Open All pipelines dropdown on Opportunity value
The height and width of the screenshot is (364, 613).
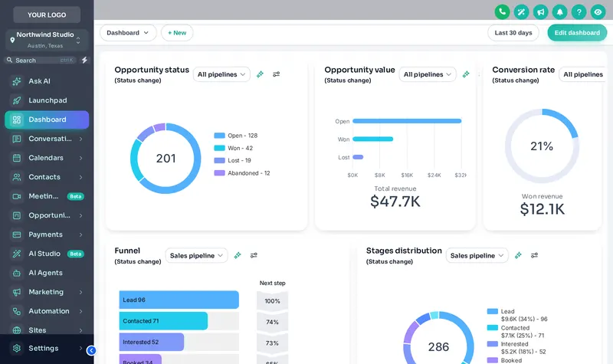[x=428, y=74]
